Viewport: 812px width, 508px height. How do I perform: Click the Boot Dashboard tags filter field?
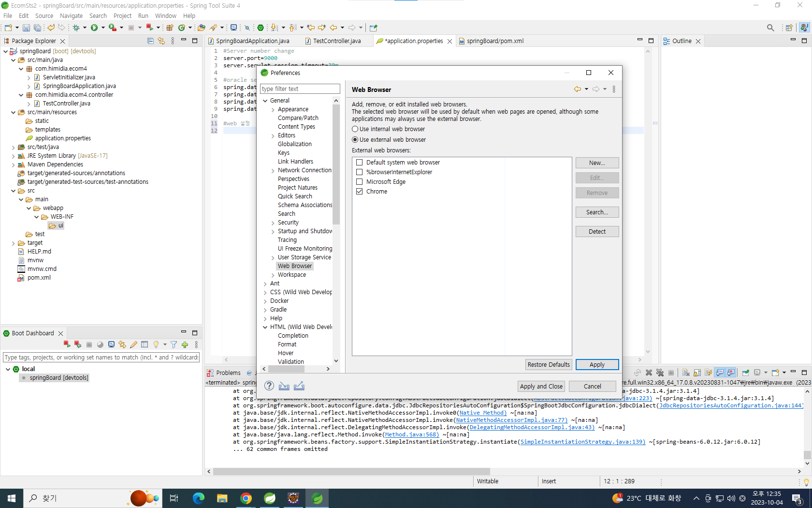[x=101, y=358]
